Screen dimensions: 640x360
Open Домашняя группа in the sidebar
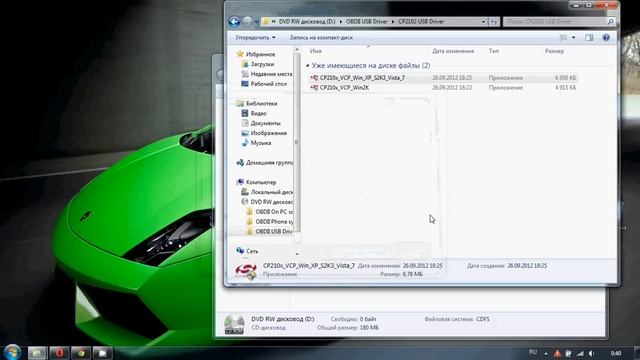pyautogui.click(x=269, y=162)
